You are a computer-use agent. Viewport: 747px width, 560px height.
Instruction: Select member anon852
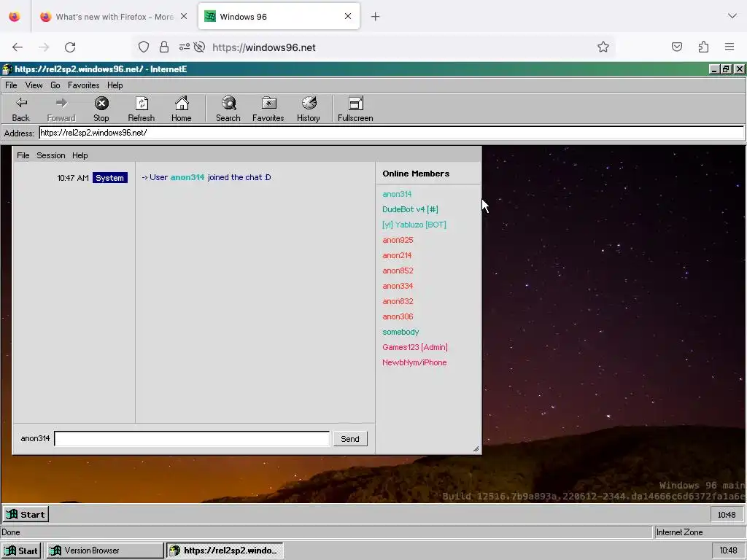(x=398, y=271)
